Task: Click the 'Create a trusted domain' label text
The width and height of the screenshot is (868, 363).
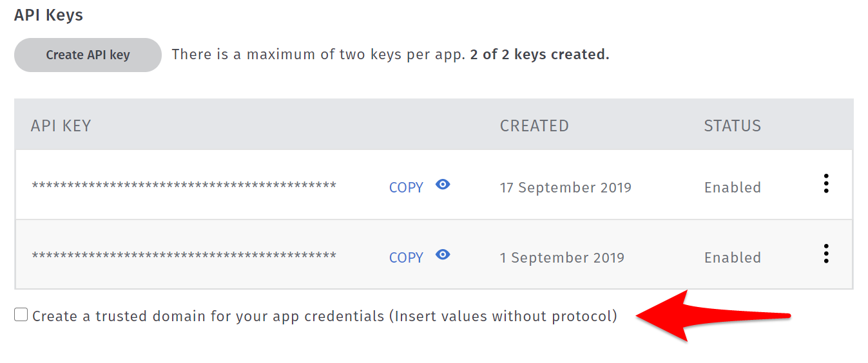Action: click(325, 317)
